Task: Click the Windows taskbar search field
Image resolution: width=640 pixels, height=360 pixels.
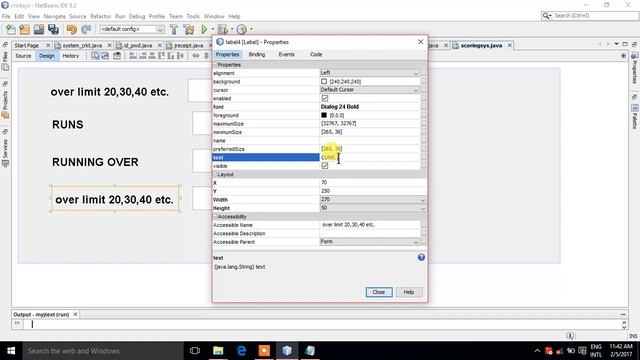Action: (x=102, y=351)
